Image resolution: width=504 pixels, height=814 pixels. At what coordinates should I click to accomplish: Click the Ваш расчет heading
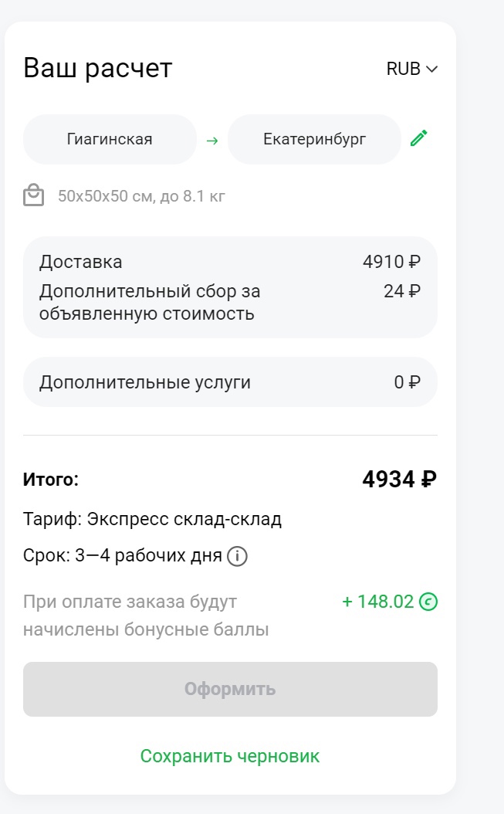(x=98, y=68)
